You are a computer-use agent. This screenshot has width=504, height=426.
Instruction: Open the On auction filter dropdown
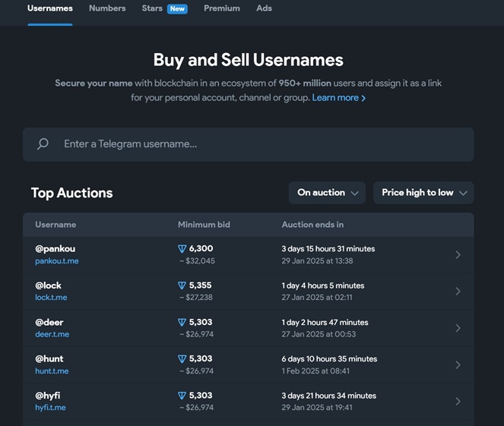327,193
